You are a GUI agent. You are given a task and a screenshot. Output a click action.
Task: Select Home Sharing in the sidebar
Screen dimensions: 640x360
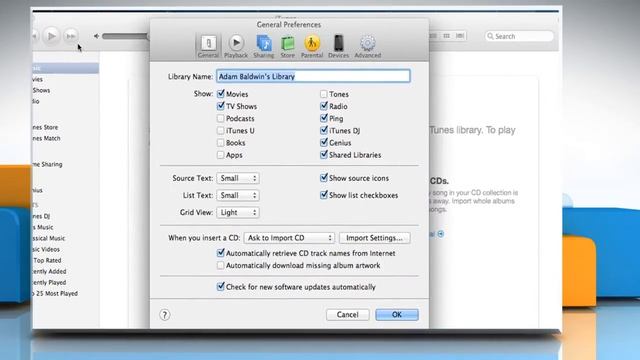48,164
